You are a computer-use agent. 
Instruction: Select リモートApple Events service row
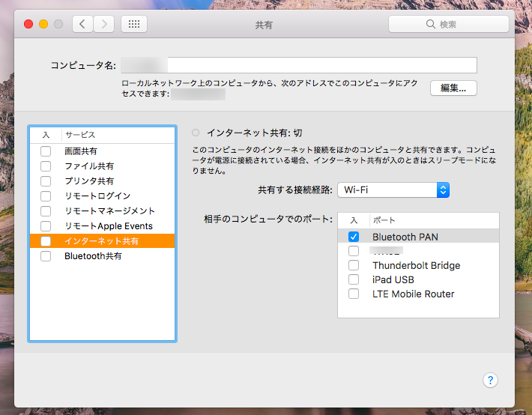108,226
